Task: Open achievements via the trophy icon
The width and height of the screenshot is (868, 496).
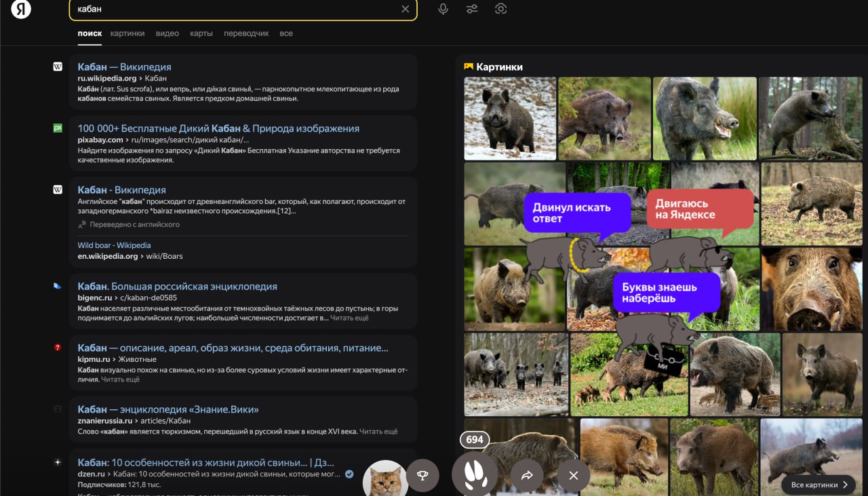Action: point(423,475)
